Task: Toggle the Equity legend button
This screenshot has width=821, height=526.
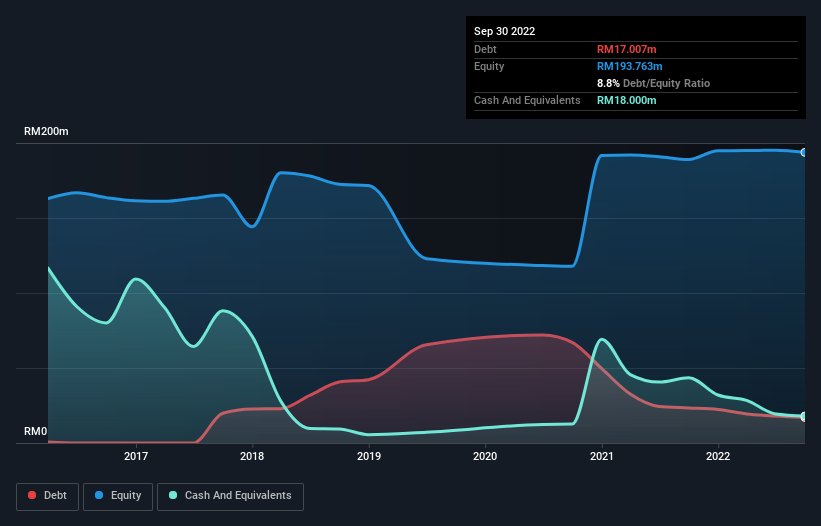Action: (x=118, y=496)
